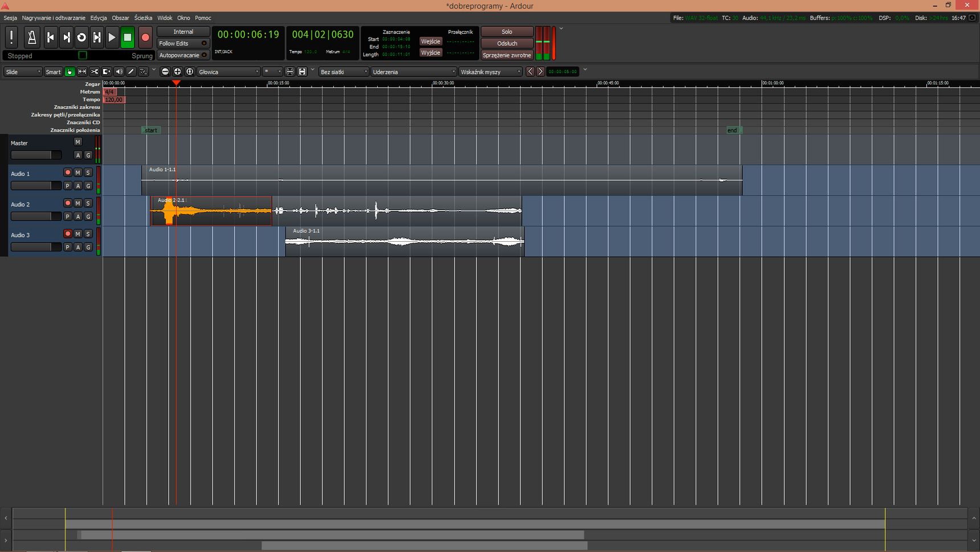Toggle the metronome click
The width and height of the screenshot is (980, 552).
click(32, 37)
